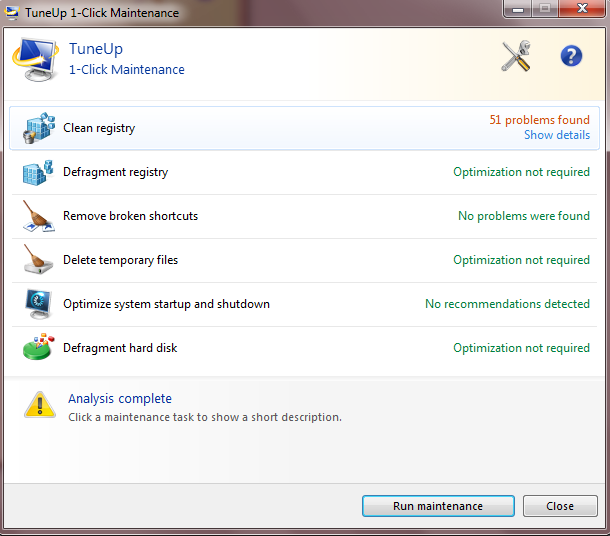
Task: Close the window with the red X button
Action: click(x=582, y=8)
